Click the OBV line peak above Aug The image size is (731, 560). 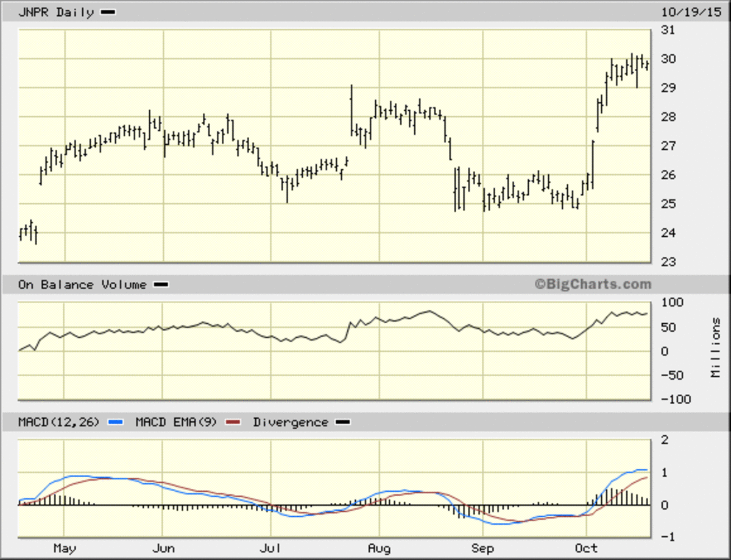tap(431, 310)
